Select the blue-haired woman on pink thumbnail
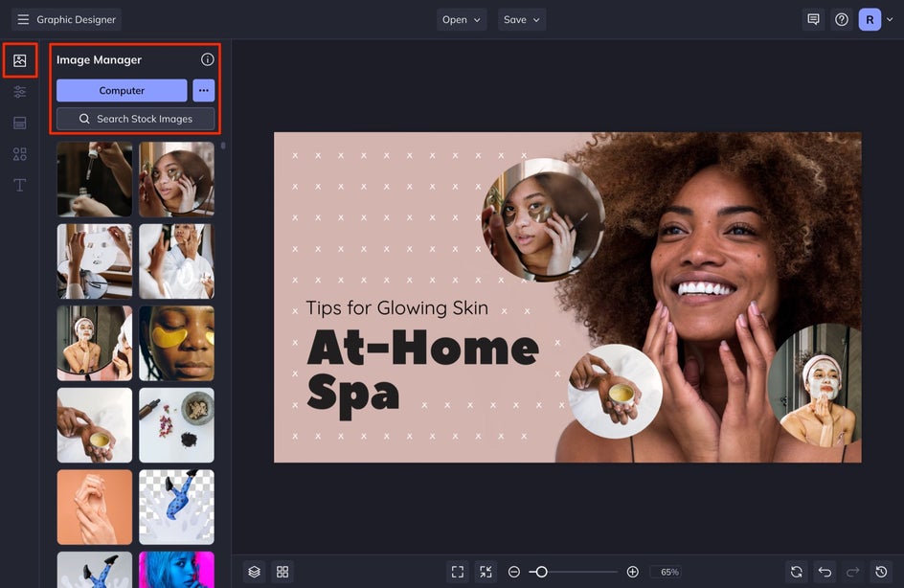904x588 pixels. click(176, 570)
